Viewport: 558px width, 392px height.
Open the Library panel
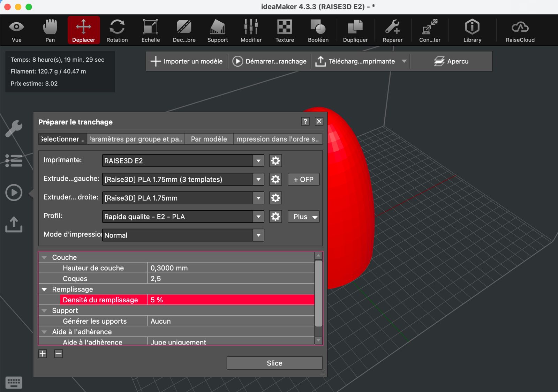(472, 30)
